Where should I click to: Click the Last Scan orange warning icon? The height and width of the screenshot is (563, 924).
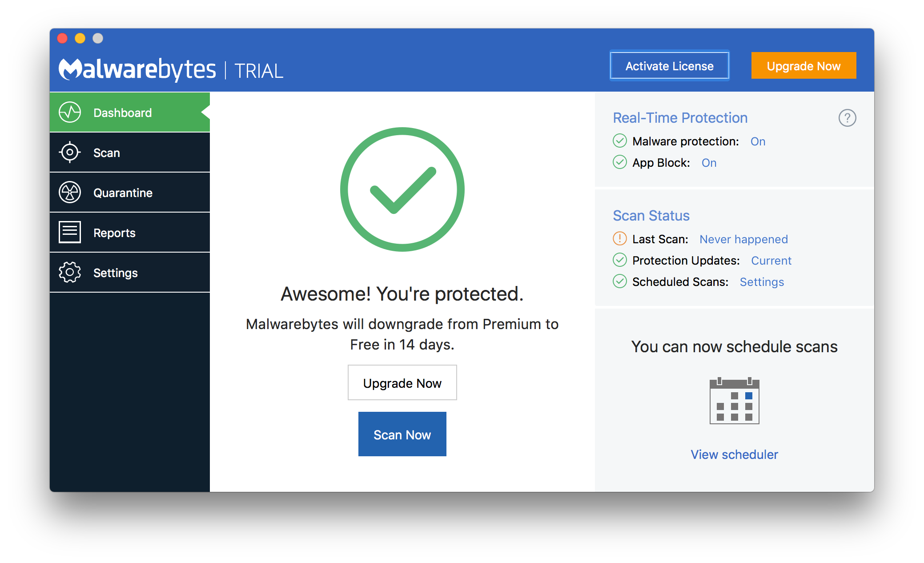click(x=619, y=239)
